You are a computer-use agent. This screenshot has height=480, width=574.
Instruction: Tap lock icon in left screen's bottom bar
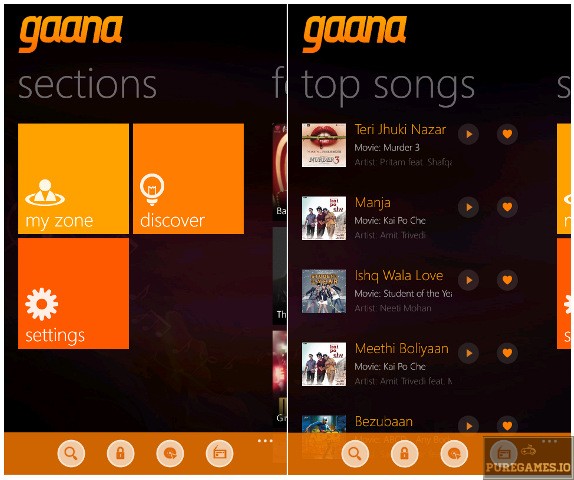pos(120,453)
